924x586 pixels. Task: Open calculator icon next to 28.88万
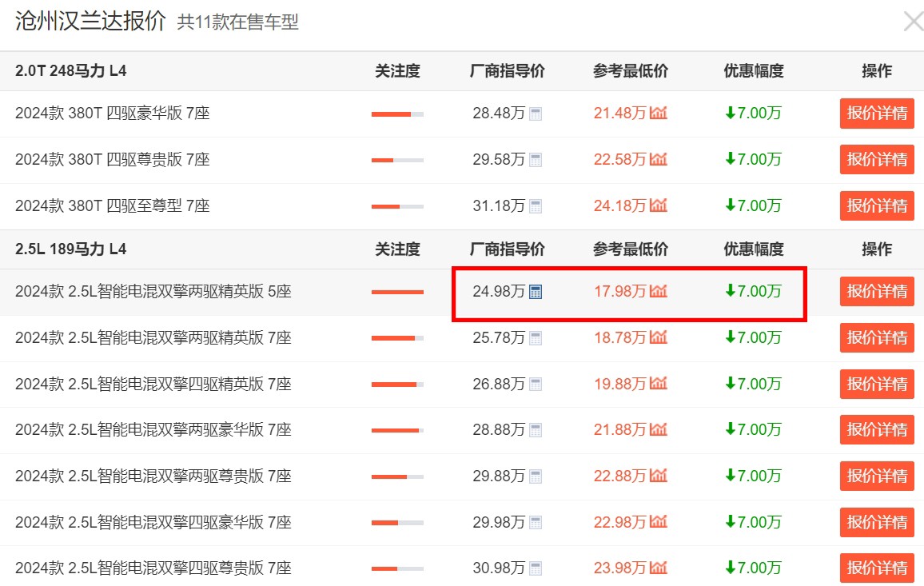535,430
